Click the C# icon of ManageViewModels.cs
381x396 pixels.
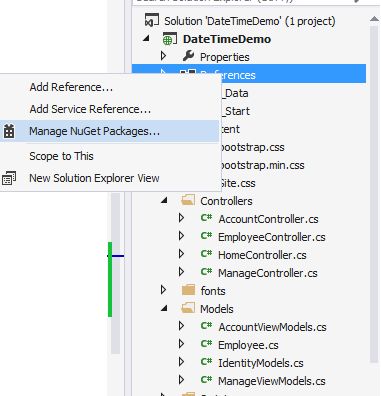(x=207, y=380)
